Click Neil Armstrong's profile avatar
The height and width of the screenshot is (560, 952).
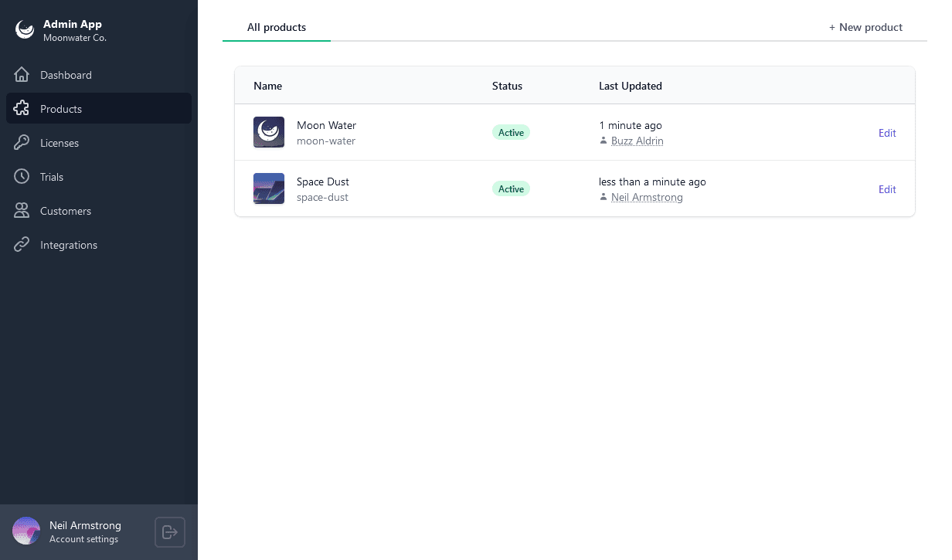(x=26, y=531)
